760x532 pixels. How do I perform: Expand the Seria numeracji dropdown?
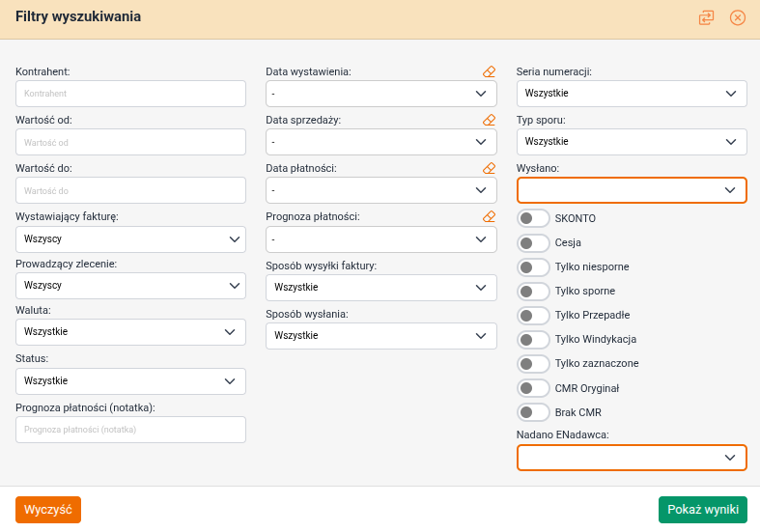(x=632, y=94)
